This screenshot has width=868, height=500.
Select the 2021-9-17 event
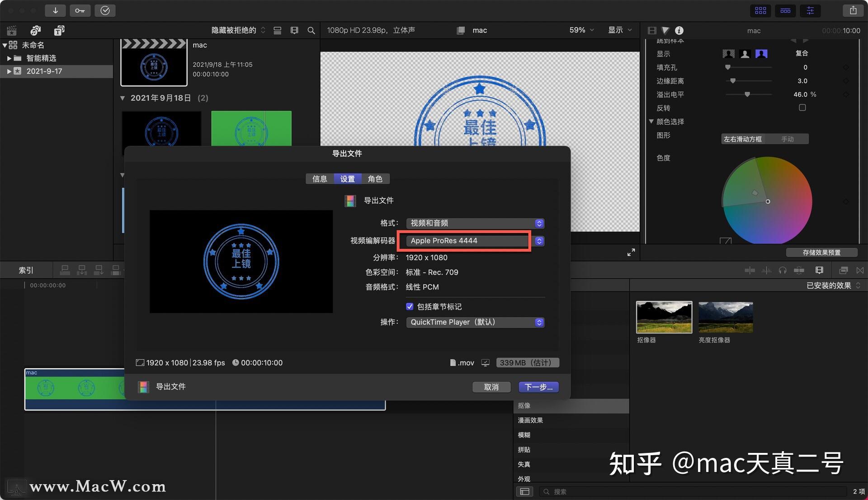[x=57, y=71]
